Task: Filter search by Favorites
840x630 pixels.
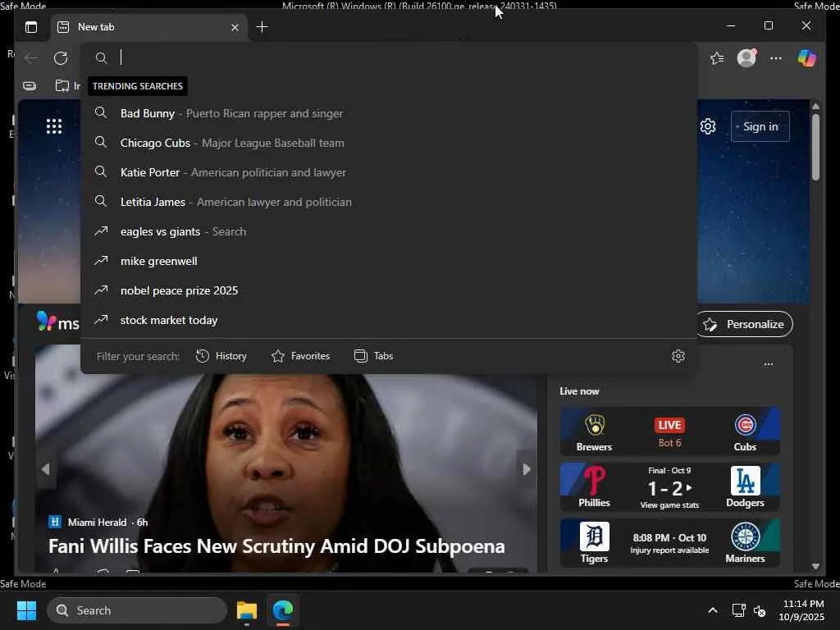Action: [300, 356]
